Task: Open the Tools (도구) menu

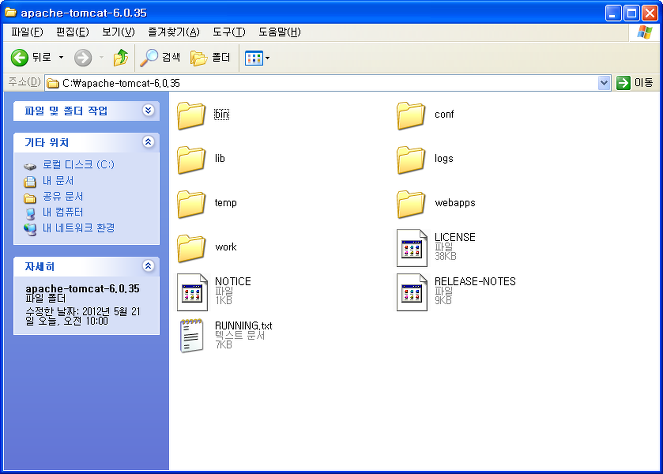Action: click(x=228, y=32)
